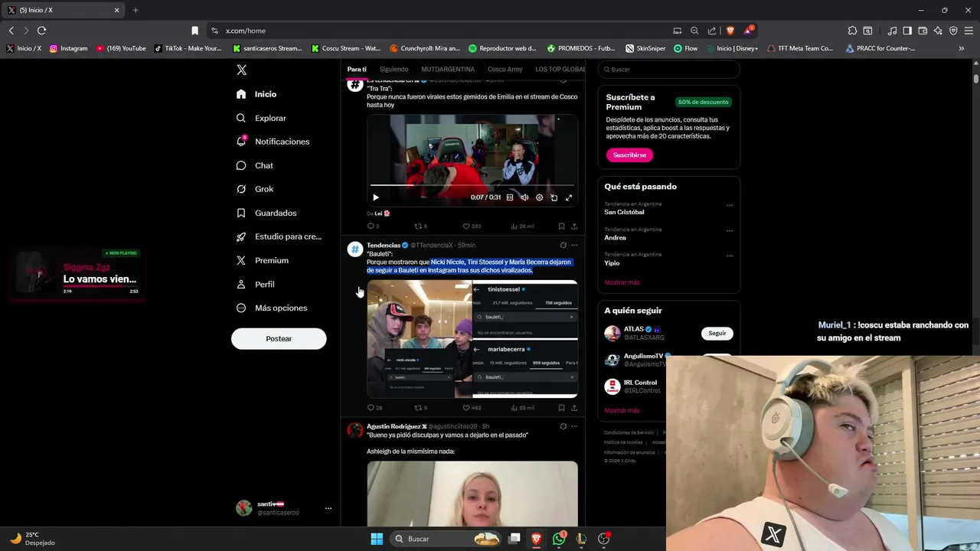Viewport: 980px width, 551px height.
Task: Click the Buscar search field on X
Action: (669, 70)
